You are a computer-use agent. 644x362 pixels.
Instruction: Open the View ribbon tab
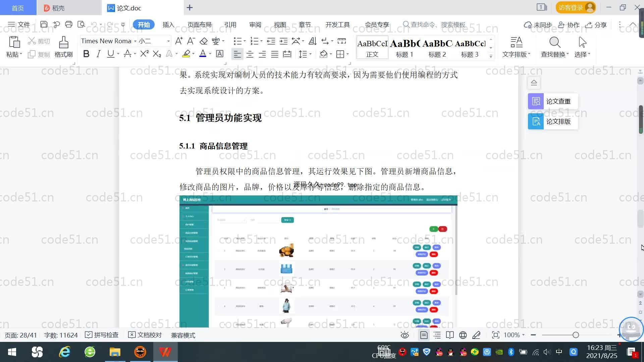pos(280,24)
